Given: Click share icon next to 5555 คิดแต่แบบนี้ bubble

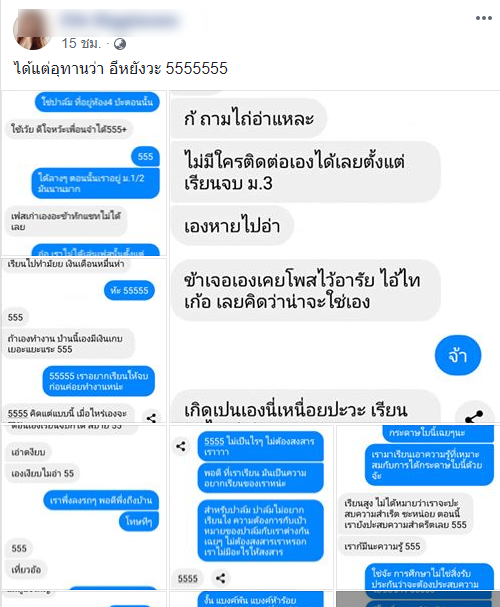Looking at the screenshot, I should click(x=152, y=417).
